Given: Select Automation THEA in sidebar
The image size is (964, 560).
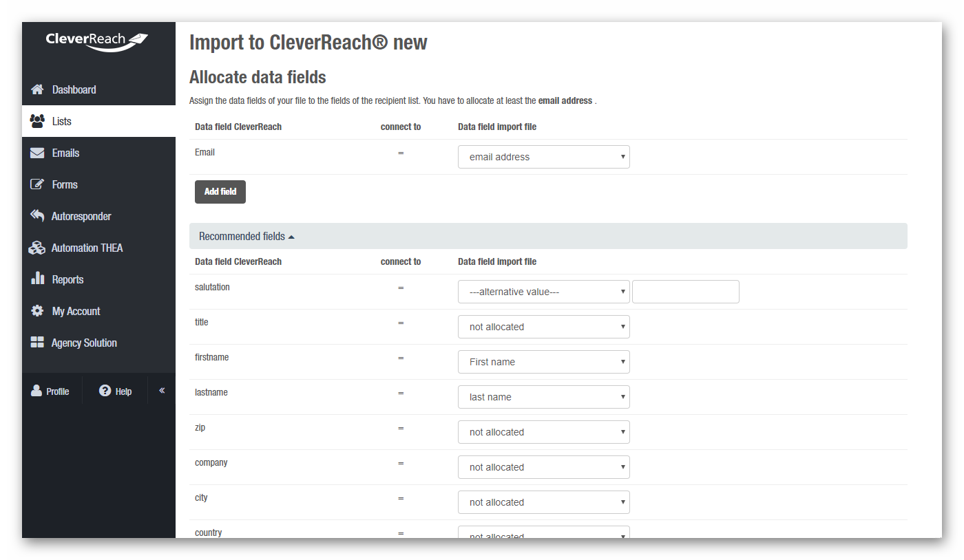Looking at the screenshot, I should 98,248.
